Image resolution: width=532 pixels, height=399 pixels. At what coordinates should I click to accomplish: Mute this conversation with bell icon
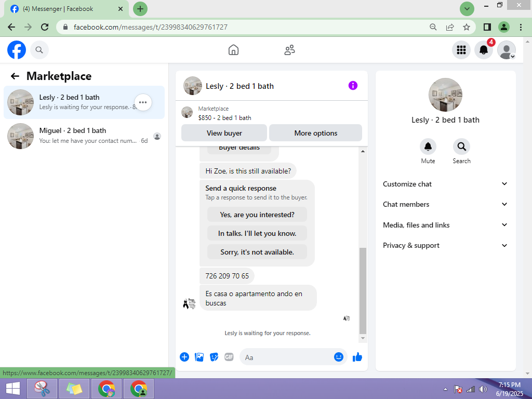coord(428,147)
